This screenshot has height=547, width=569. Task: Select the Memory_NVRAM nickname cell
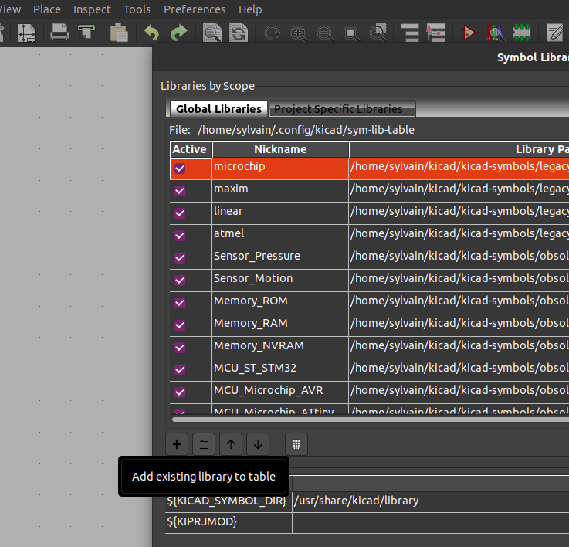(x=280, y=348)
